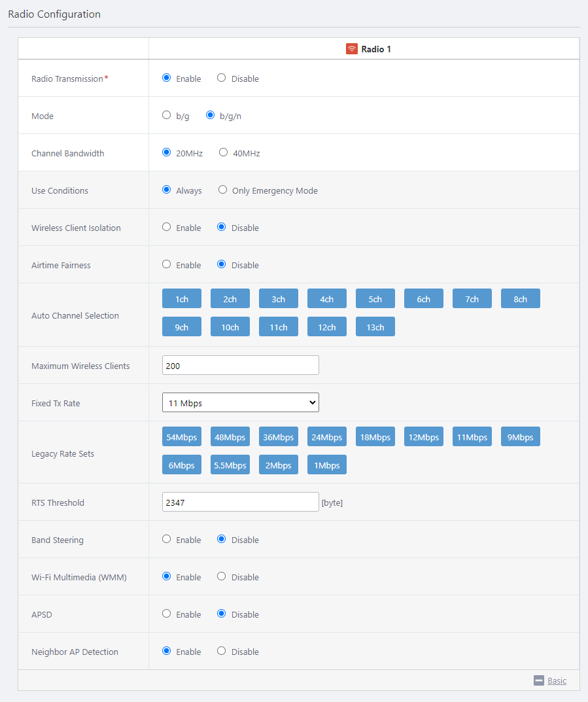Enable Wireless Client Isolation
Viewport: 588px width, 702px height.
pyautogui.click(x=167, y=227)
